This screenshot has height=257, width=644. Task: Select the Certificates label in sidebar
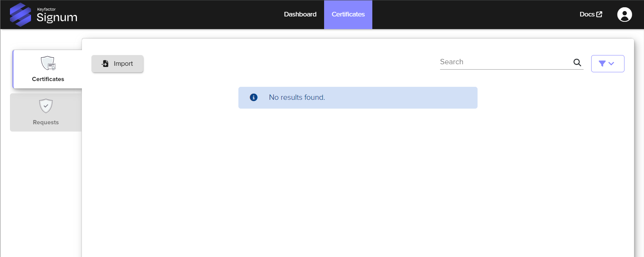48,79
